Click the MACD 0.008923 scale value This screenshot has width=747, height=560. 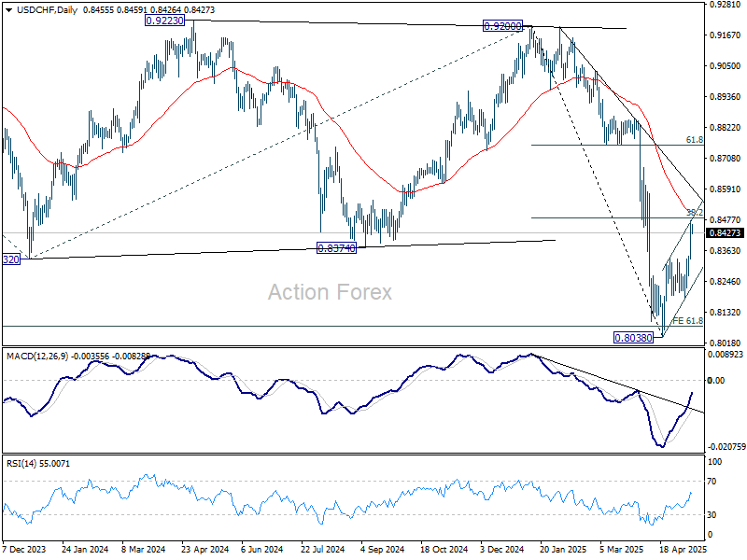[x=726, y=355]
